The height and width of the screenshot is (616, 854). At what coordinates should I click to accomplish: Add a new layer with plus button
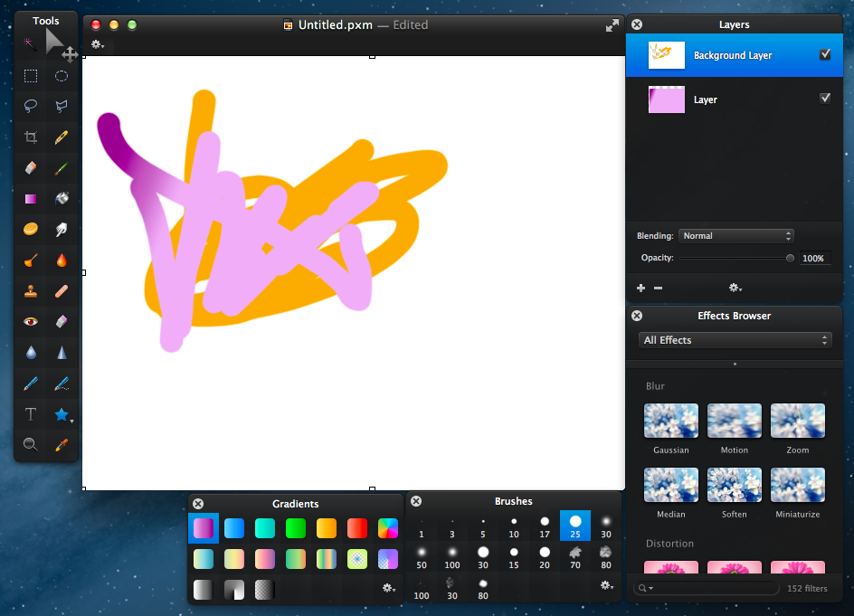click(640, 289)
